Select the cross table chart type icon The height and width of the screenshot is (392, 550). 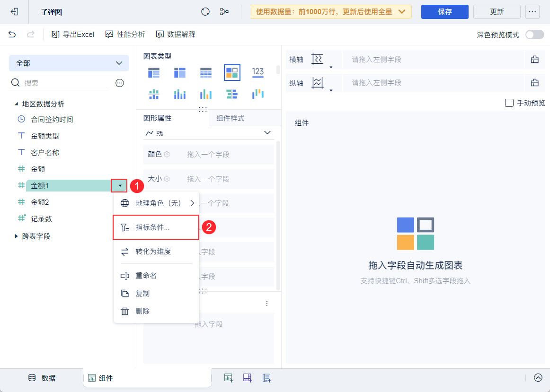[x=179, y=72]
